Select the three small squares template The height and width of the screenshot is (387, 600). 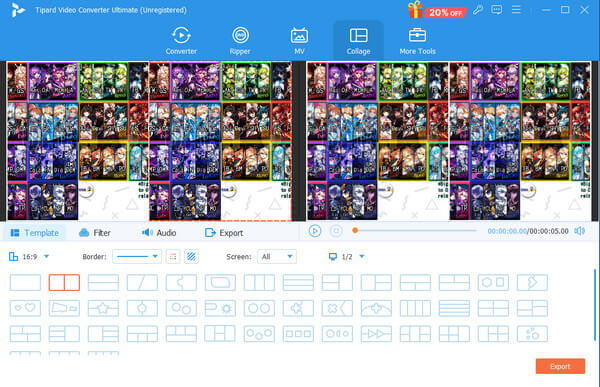[298, 334]
